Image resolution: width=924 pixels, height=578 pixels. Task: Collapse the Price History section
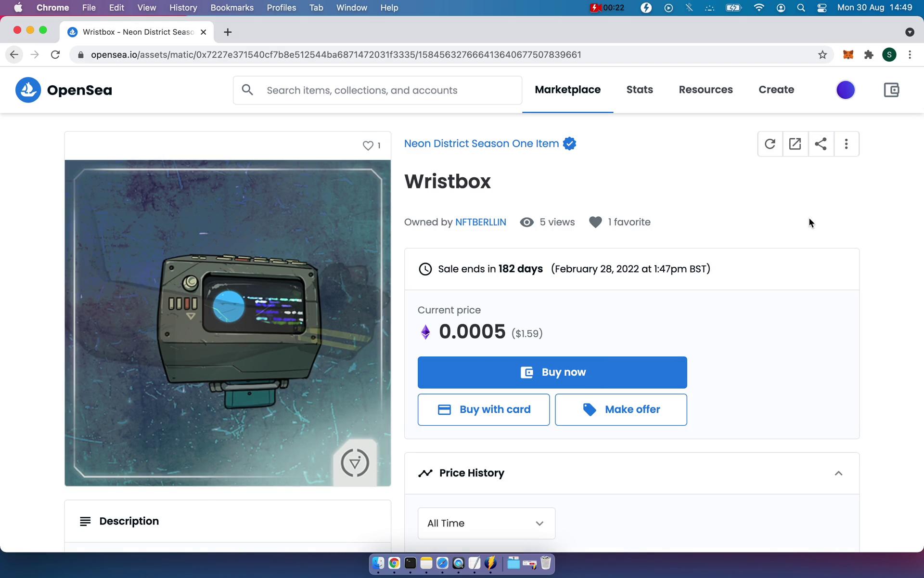point(838,473)
